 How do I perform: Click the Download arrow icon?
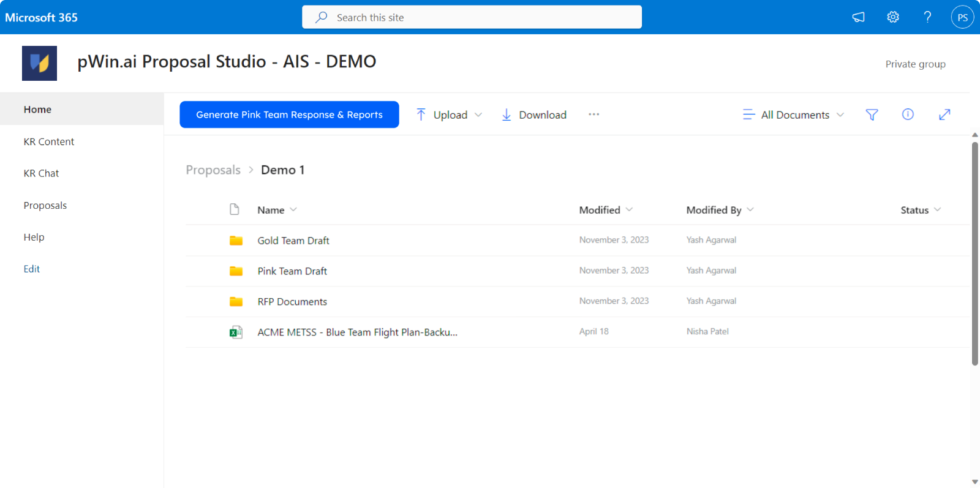507,114
